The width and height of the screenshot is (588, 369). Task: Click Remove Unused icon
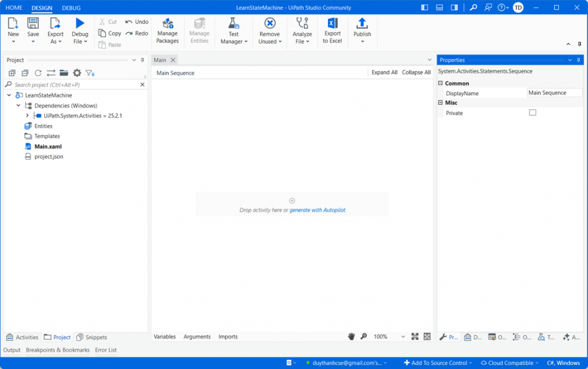(x=270, y=24)
